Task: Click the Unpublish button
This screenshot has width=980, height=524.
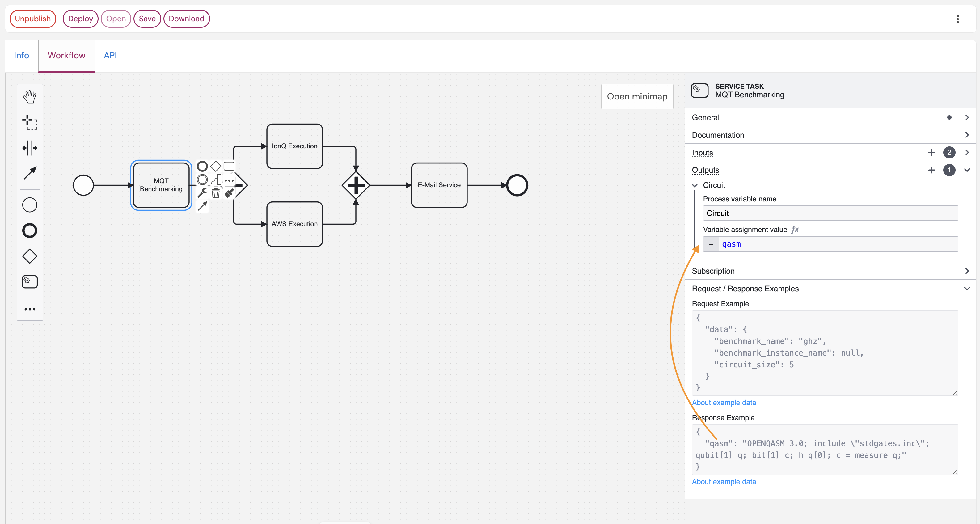Action: point(32,18)
